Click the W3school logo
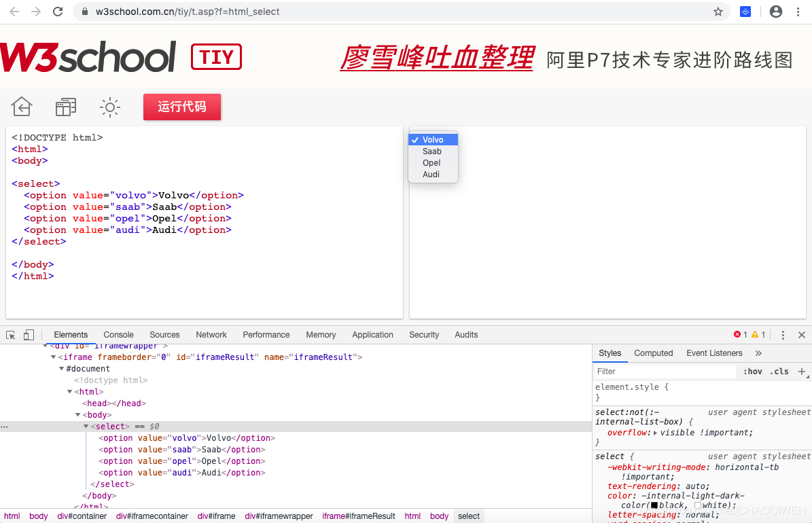The height and width of the screenshot is (523, 812). (88, 56)
